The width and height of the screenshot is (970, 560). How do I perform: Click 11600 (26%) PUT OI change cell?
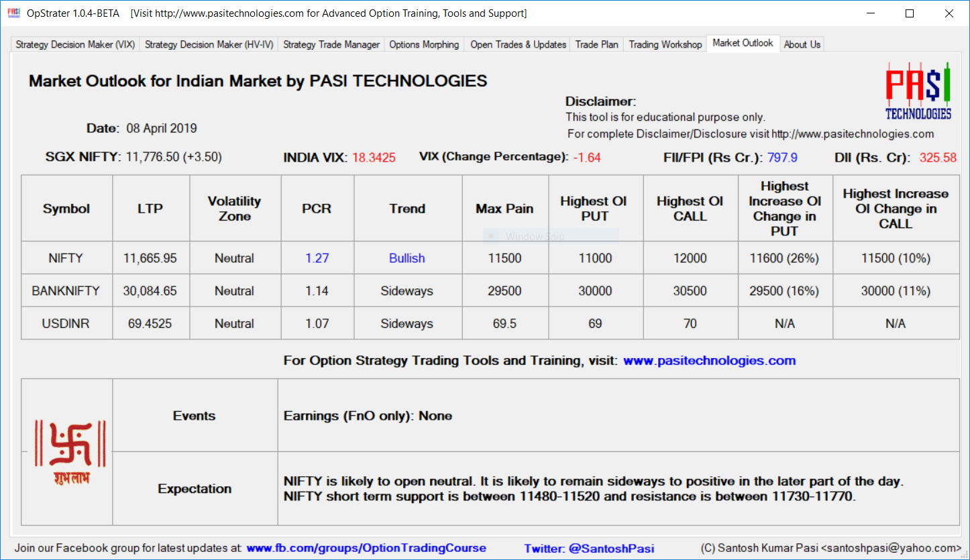pos(785,258)
